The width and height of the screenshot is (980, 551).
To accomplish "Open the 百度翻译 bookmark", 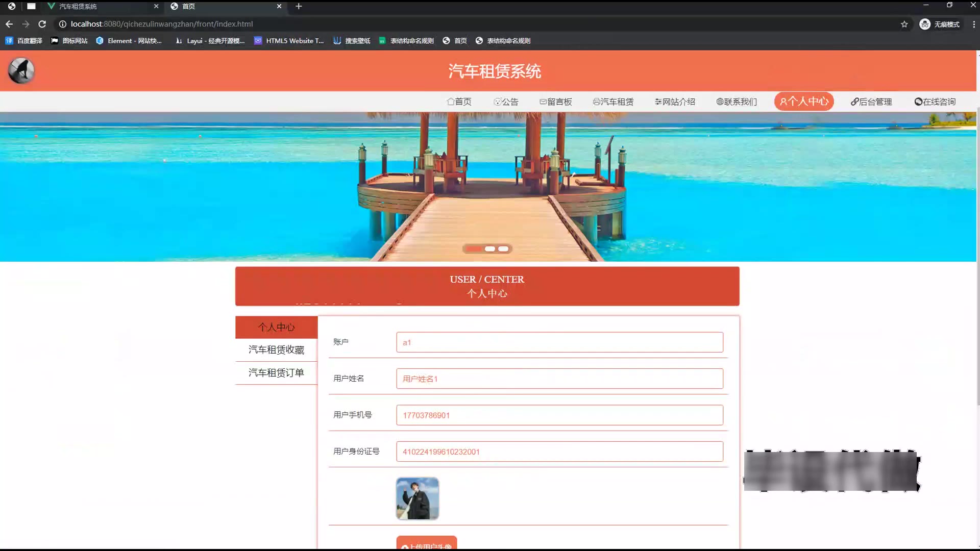I will 24,41.
